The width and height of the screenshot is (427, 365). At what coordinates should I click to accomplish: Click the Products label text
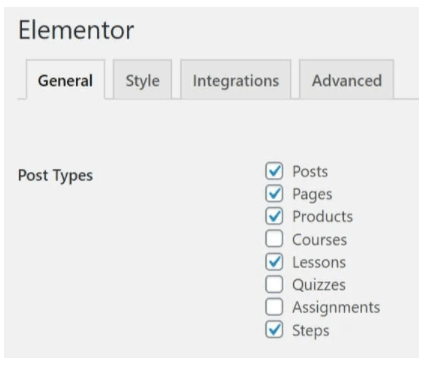pos(323,217)
